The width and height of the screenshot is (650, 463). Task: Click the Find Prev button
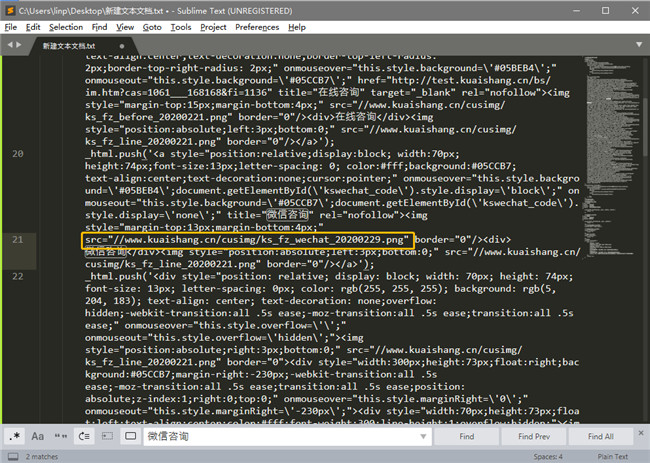click(x=534, y=437)
